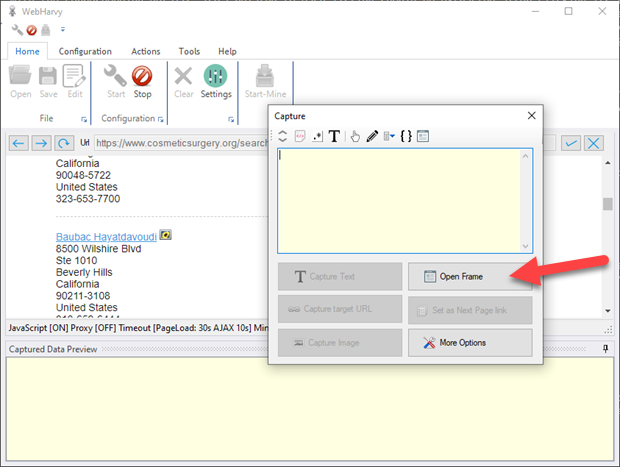The width and height of the screenshot is (620, 467).
Task: Reload page with the refresh icon
Action: (64, 143)
